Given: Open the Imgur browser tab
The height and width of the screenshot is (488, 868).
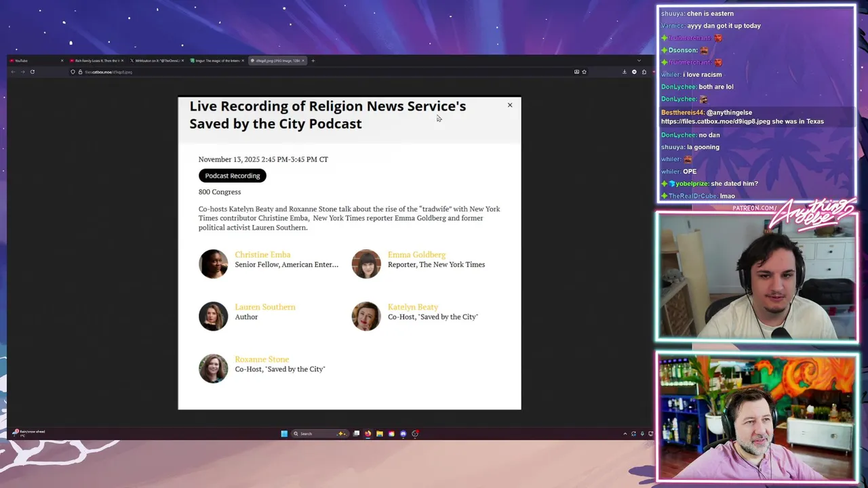Looking at the screenshot, I should [217, 60].
